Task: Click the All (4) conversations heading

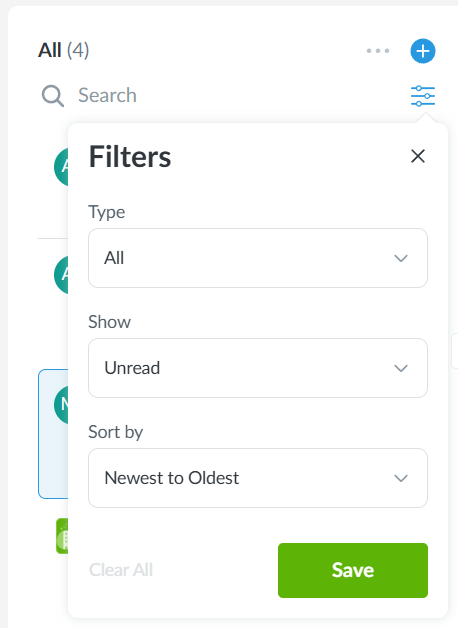Action: pyautogui.click(x=64, y=50)
